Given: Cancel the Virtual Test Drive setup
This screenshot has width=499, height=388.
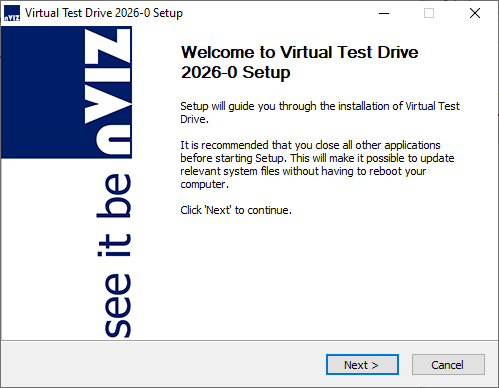Looking at the screenshot, I should [448, 365].
